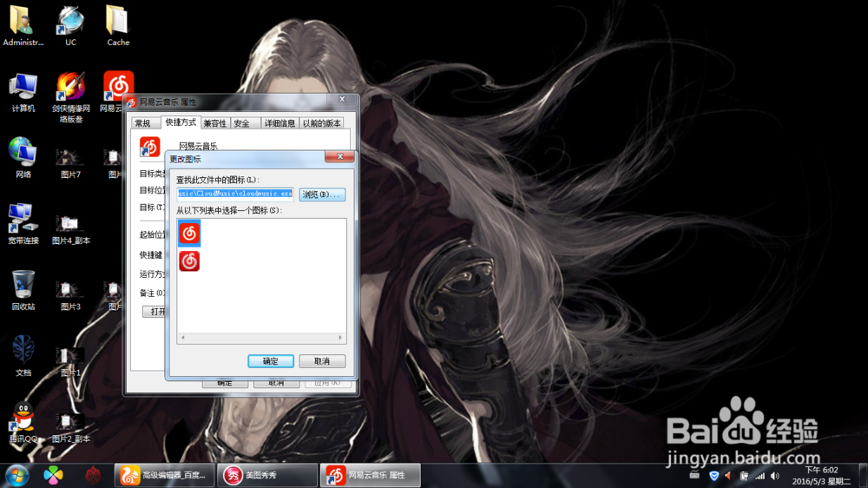Click right arrow of icon list scrollbar
The width and height of the screenshot is (868, 488).
[340, 337]
